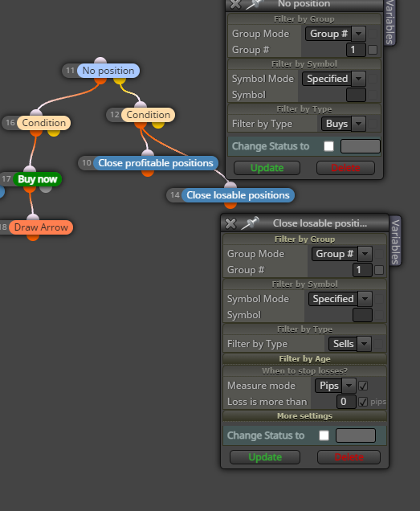Toggle Change Status to checkbox in Close losable panel

(x=324, y=435)
